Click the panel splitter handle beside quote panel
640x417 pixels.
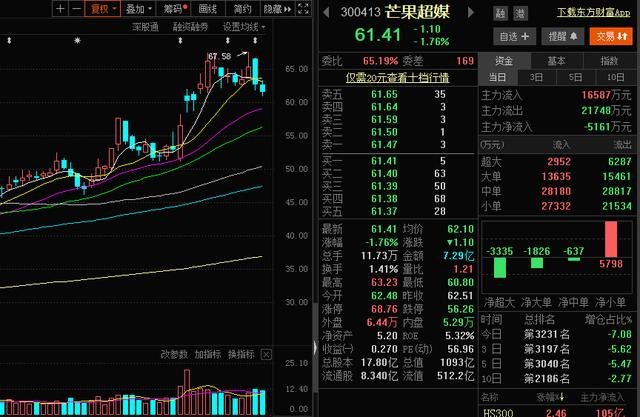click(x=315, y=348)
